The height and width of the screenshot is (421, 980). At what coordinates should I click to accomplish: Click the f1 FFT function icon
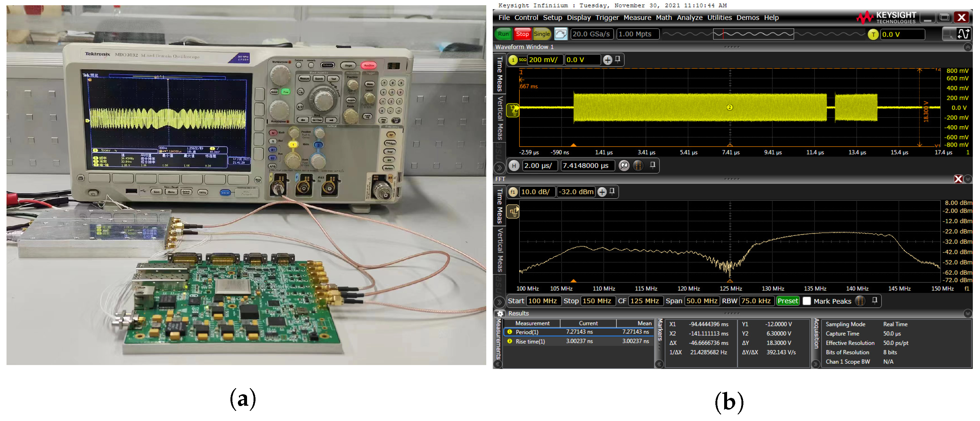coord(513,192)
